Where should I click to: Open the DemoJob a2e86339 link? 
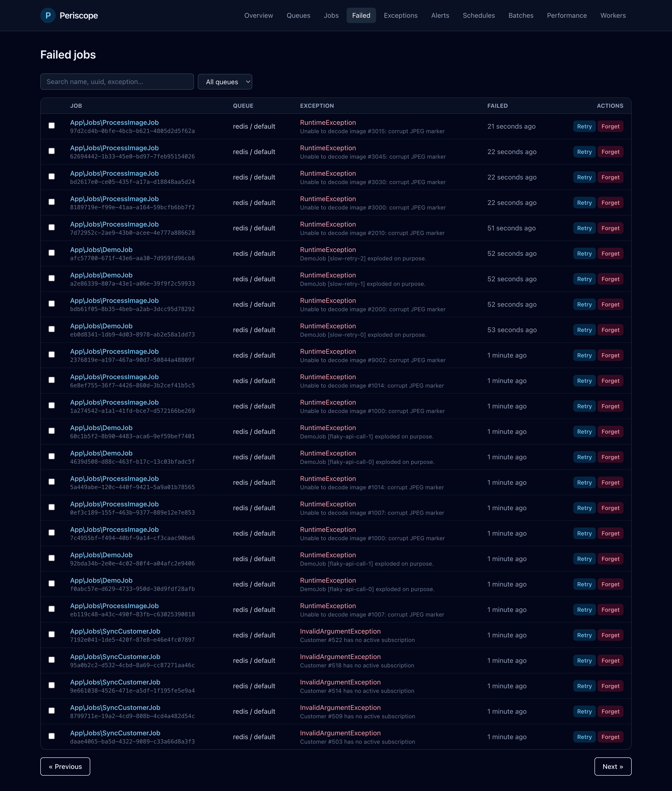(101, 275)
